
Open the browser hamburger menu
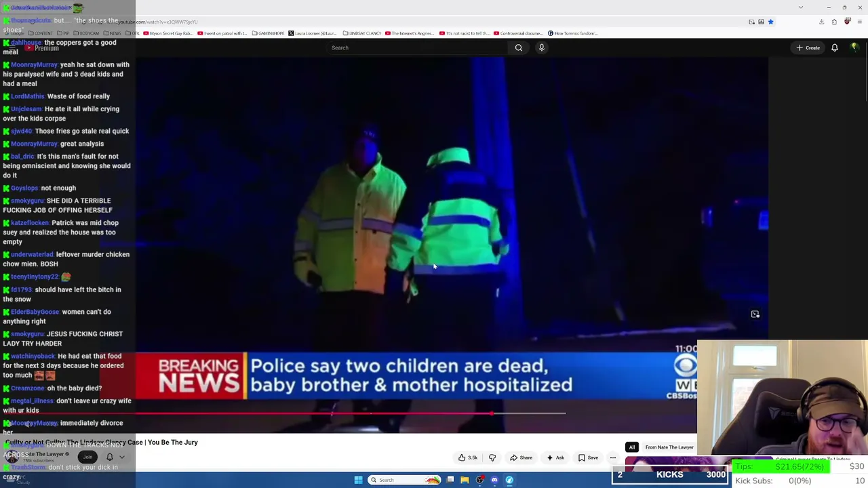tap(860, 22)
